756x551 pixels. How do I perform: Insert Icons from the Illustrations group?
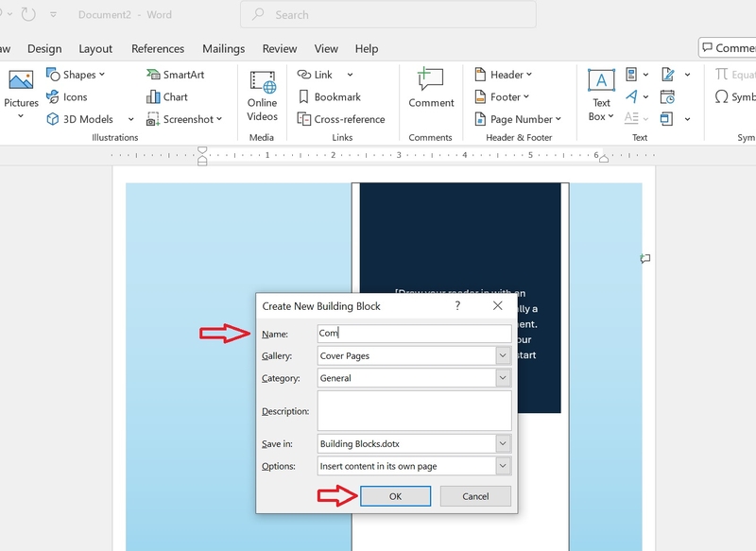pos(66,97)
